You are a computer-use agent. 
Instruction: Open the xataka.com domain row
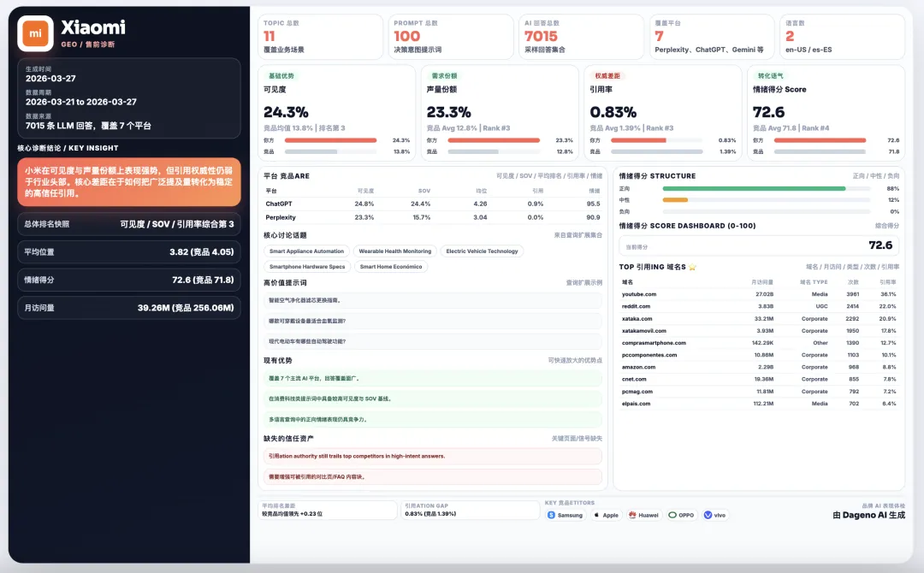point(759,319)
